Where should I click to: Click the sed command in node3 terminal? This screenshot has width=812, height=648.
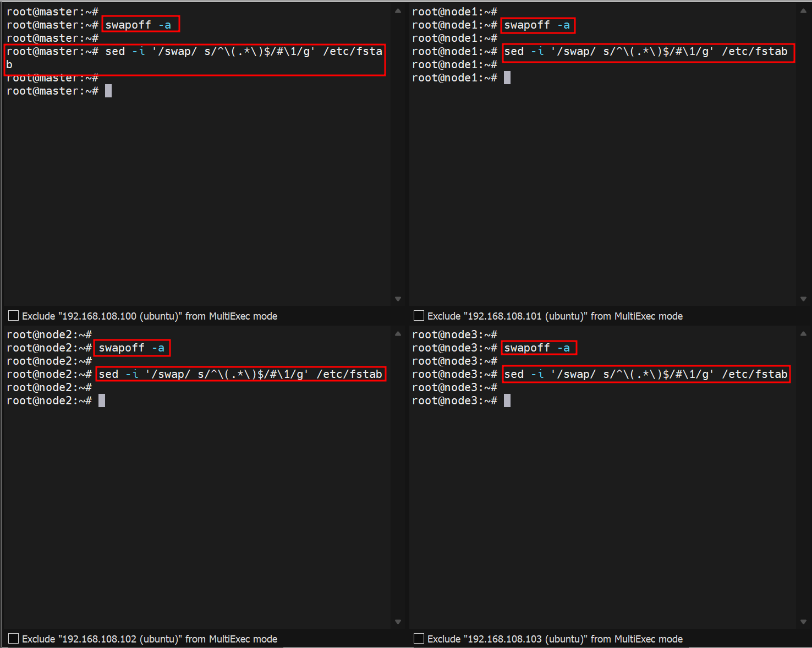point(646,374)
